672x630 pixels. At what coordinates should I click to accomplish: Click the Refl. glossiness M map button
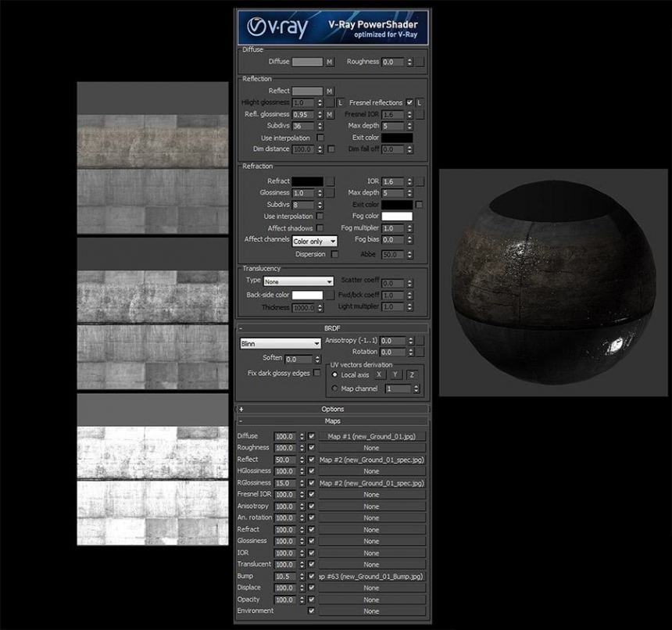[329, 114]
